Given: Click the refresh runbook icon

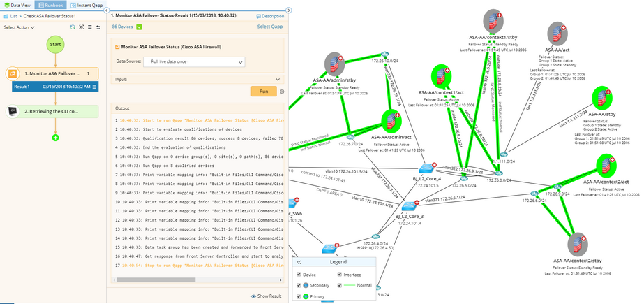Looking at the screenshot, I should (x=73, y=27).
